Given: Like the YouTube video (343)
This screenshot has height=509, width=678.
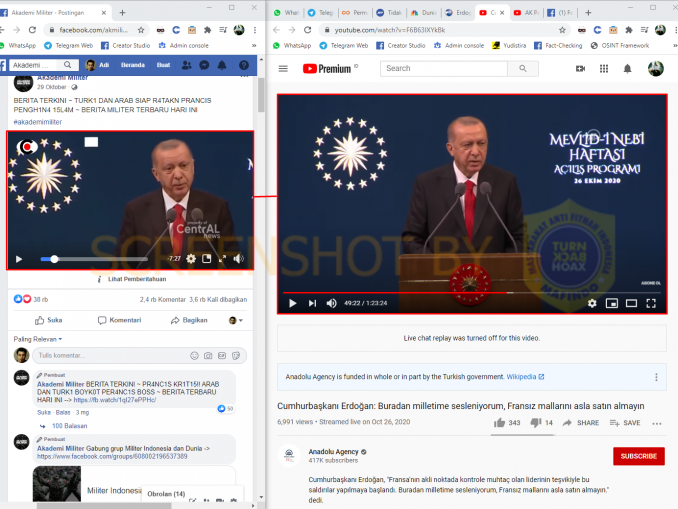Looking at the screenshot, I should (507, 423).
